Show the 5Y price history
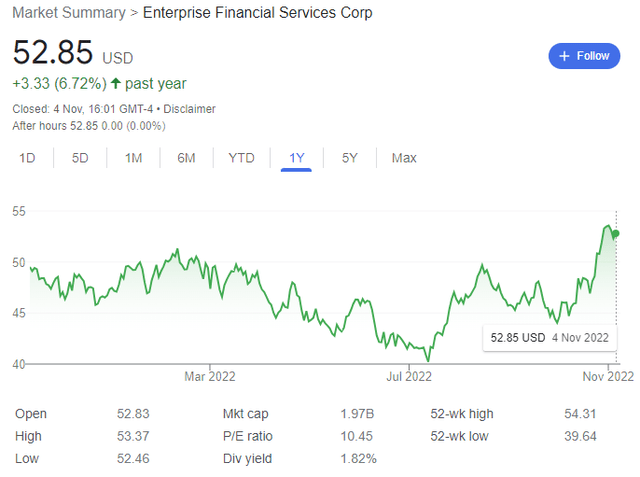Viewport: 640px width, 477px height. click(350, 158)
